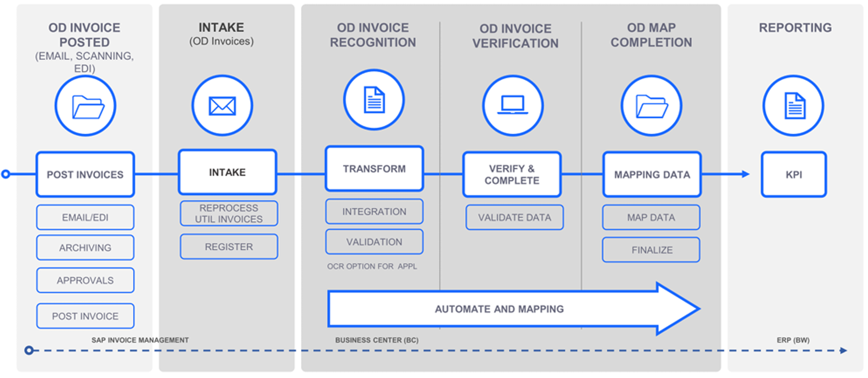Select the TRANSFORM box

[374, 169]
